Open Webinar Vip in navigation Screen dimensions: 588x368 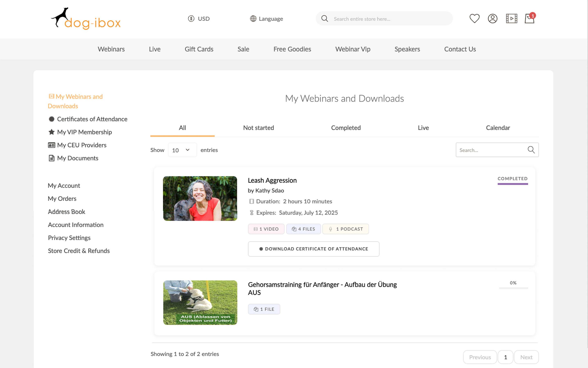pos(353,49)
